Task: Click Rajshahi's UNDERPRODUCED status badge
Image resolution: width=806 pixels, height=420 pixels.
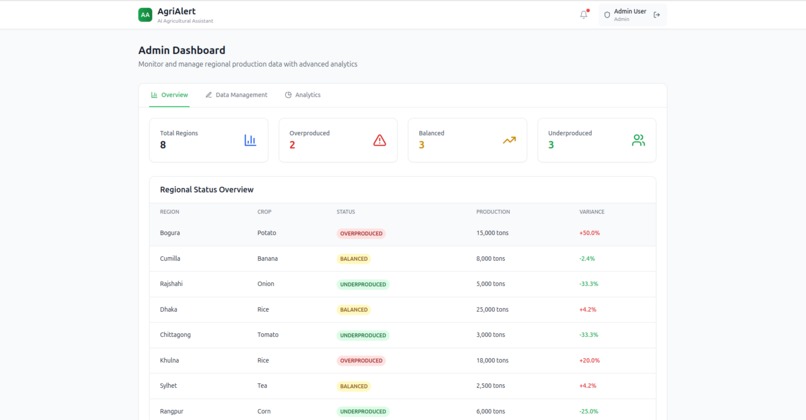Action: coord(363,284)
